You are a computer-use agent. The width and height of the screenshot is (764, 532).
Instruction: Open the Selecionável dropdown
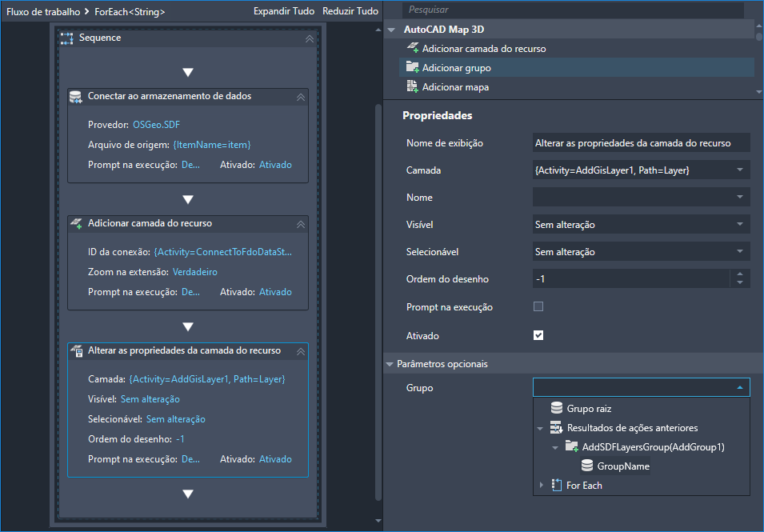tap(740, 251)
